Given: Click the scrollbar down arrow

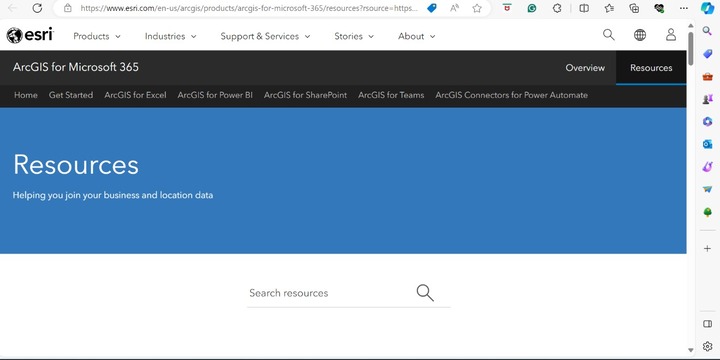Looking at the screenshot, I should coord(691,350).
